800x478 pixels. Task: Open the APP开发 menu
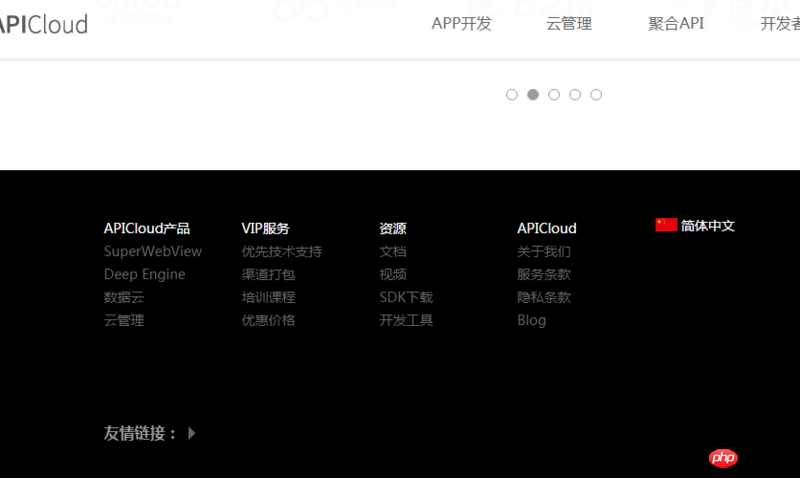(x=461, y=23)
